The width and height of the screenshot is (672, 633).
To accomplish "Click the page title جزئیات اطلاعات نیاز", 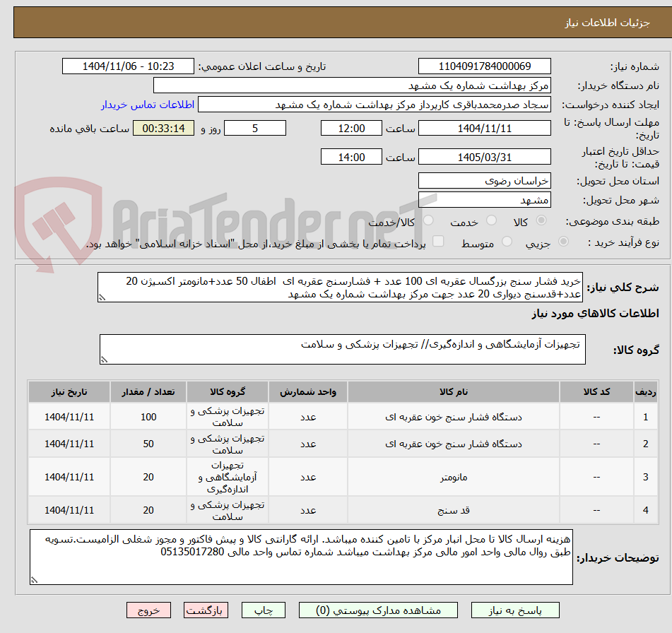I will click(x=607, y=23).
